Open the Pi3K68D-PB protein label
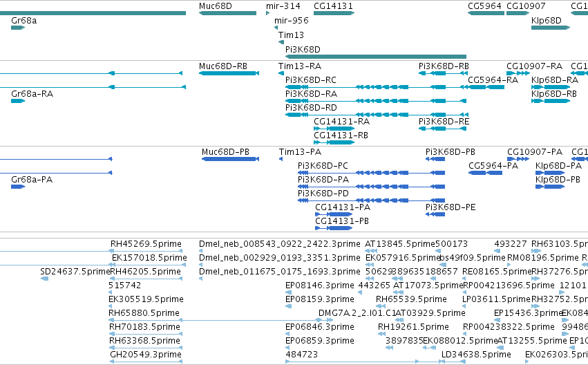This screenshot has height=365, width=588. (450, 152)
